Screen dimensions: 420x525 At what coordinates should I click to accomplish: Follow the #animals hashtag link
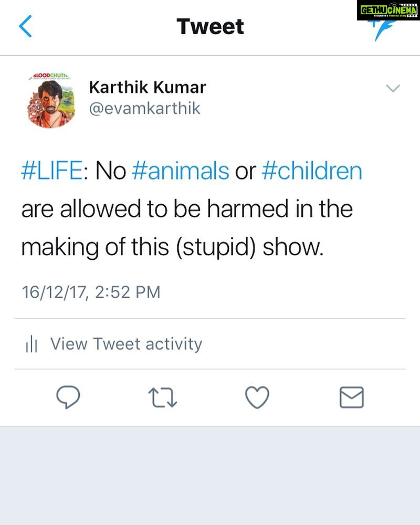(181, 171)
